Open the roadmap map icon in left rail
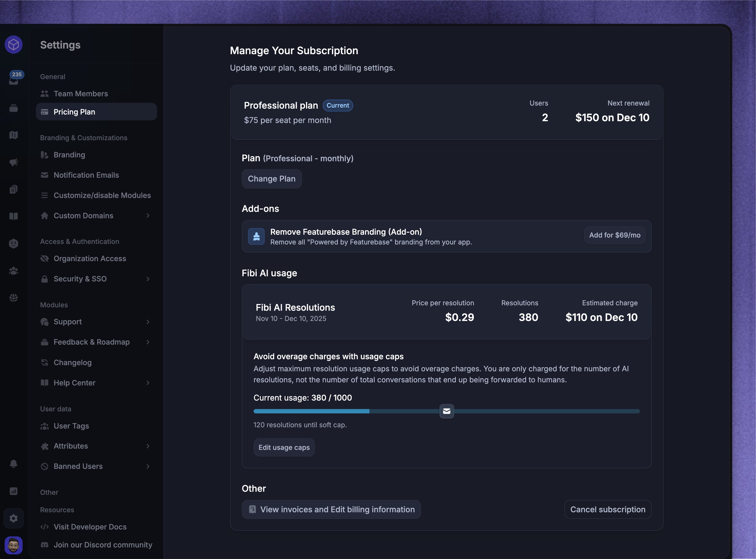This screenshot has height=559, width=756. coord(14,135)
